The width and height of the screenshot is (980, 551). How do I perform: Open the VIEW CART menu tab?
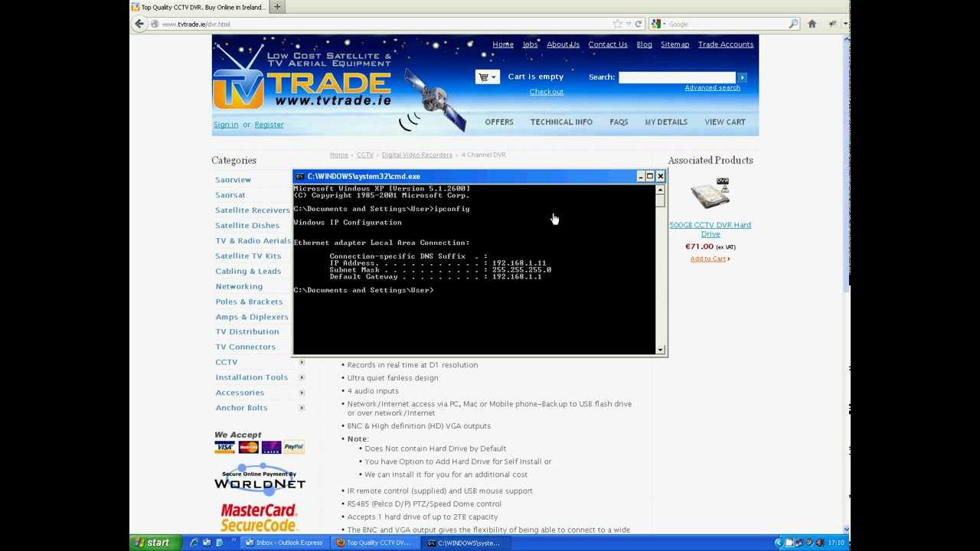tap(725, 122)
